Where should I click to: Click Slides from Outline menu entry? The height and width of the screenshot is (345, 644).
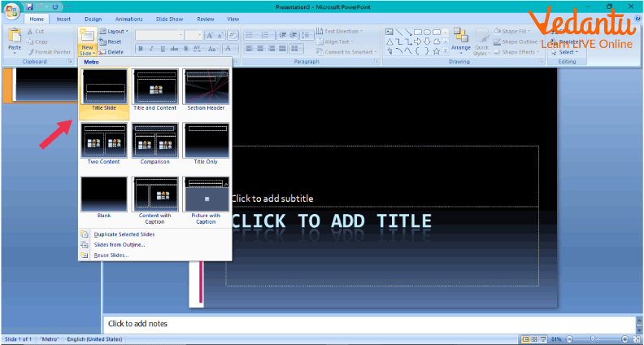pyautogui.click(x=119, y=244)
